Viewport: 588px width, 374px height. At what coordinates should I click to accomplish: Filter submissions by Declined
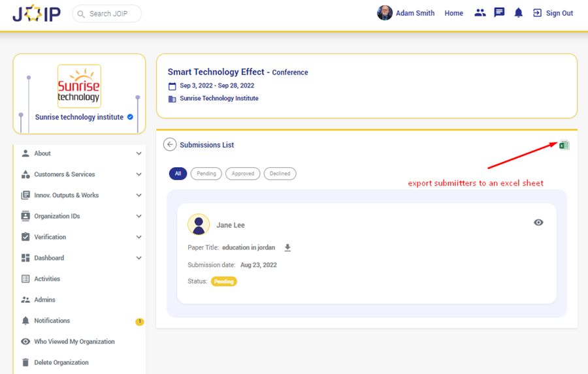[280, 174]
